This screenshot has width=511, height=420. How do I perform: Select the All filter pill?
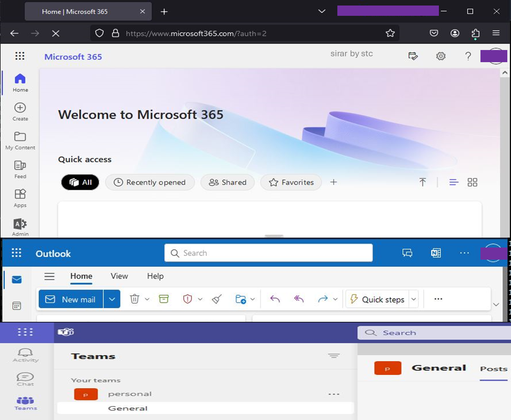(x=80, y=182)
